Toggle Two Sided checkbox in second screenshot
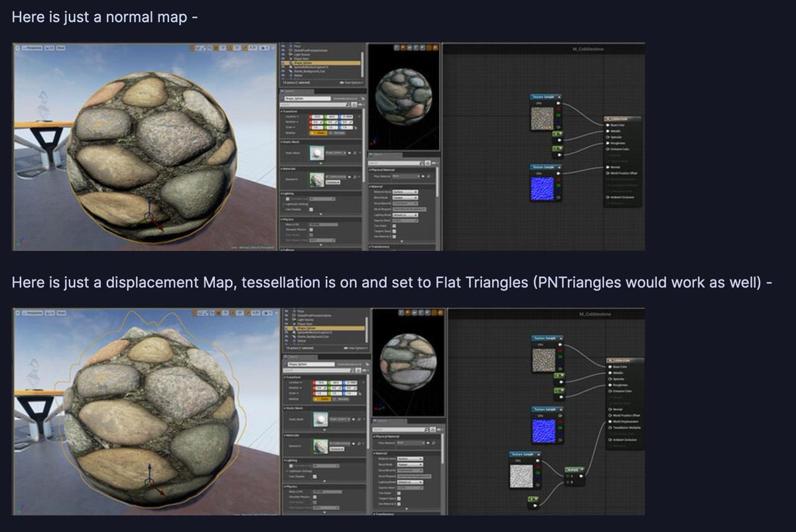Image resolution: width=796 pixels, height=532 pixels. point(399,493)
